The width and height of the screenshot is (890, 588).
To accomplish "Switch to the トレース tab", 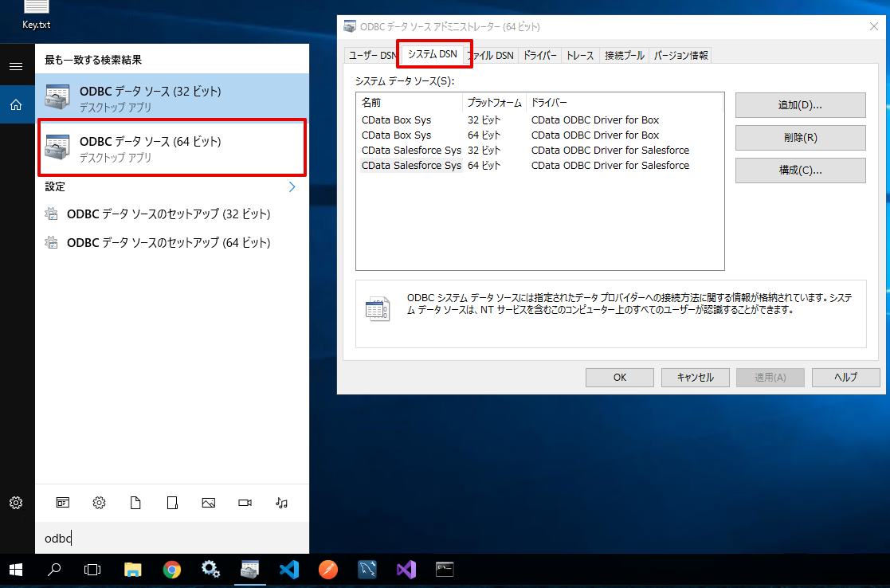I will pyautogui.click(x=580, y=55).
